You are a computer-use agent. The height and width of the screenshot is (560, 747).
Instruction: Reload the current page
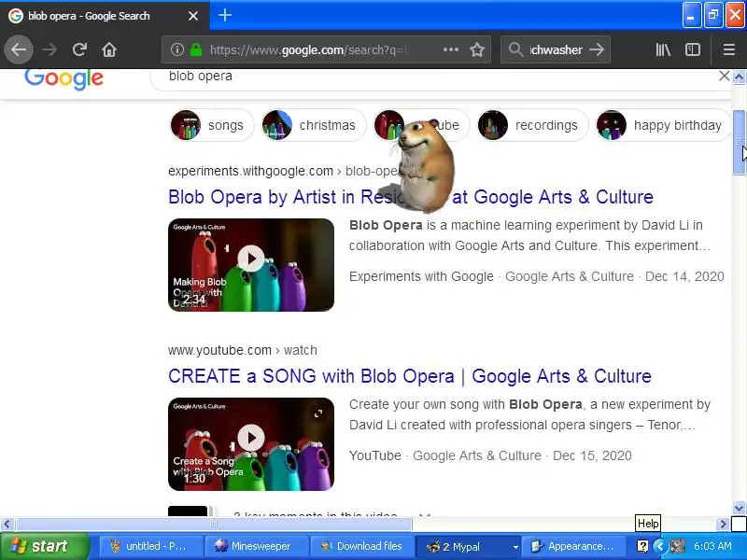pos(79,49)
